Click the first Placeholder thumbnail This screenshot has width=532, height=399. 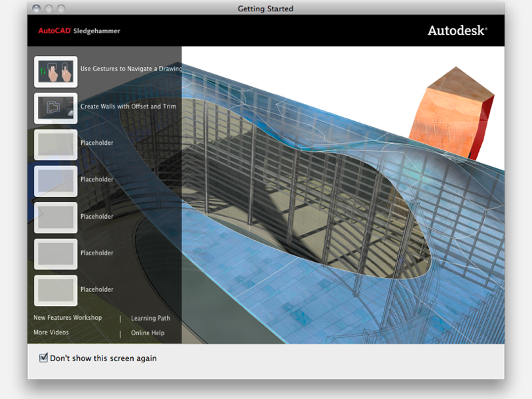56,145
